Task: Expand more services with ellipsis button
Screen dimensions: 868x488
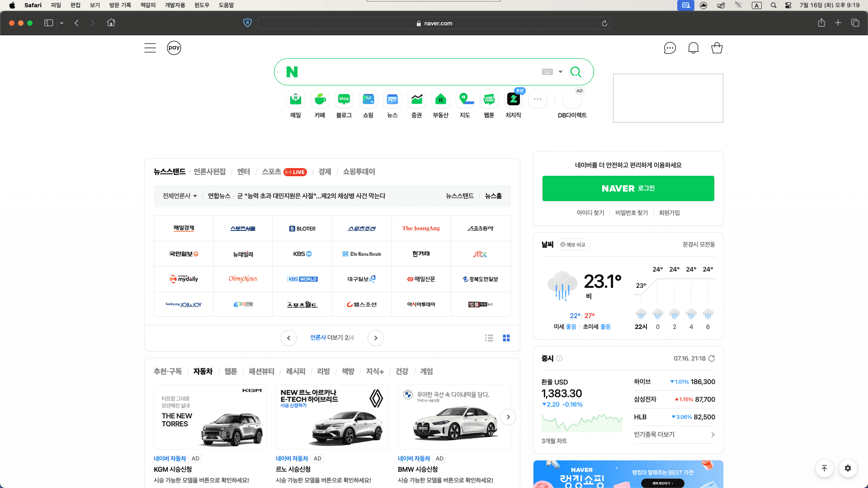Action: (537, 99)
